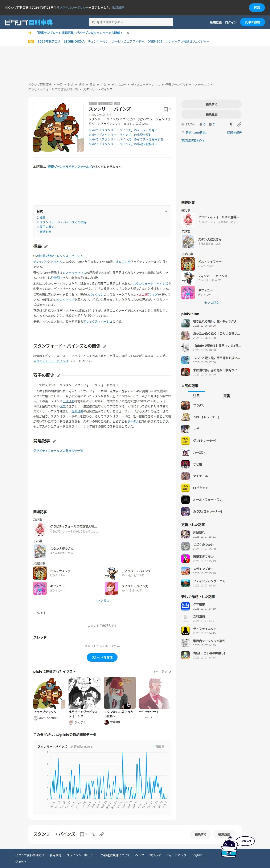Open 新規登録 sign-up link
Viewport: 270px width, 868px height.
(216, 22)
